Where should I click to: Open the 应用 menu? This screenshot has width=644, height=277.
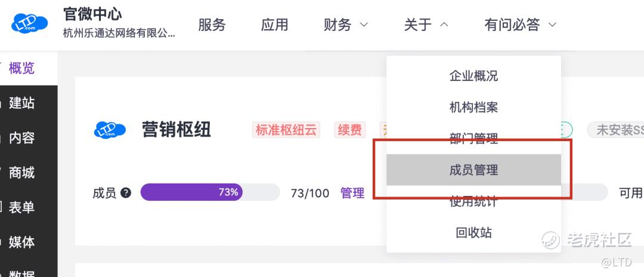[x=274, y=25]
